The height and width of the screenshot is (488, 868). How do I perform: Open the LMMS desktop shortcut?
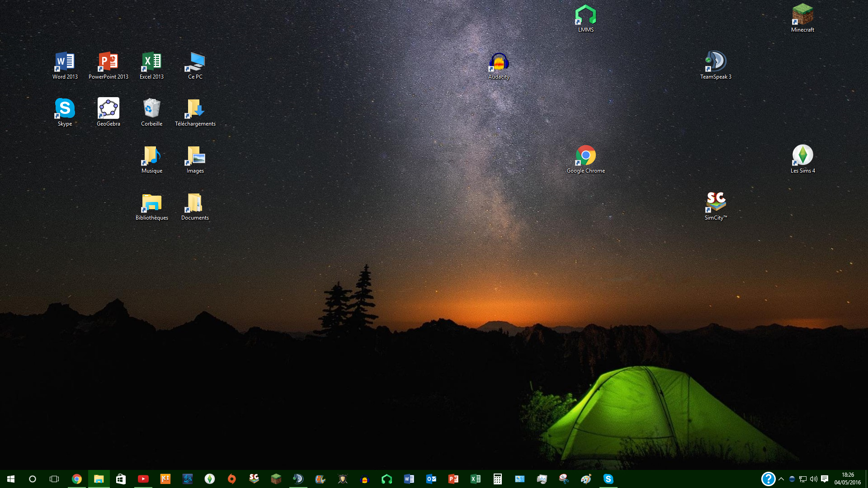pos(585,16)
